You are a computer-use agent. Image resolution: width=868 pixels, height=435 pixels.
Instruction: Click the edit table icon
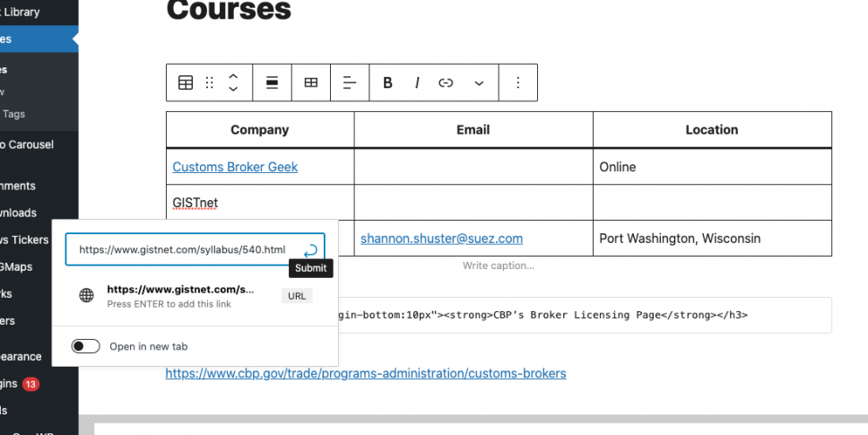tap(311, 83)
